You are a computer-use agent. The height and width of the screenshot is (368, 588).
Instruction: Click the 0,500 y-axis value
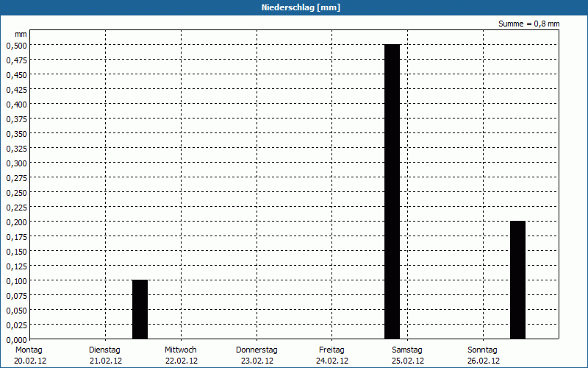tap(16, 46)
